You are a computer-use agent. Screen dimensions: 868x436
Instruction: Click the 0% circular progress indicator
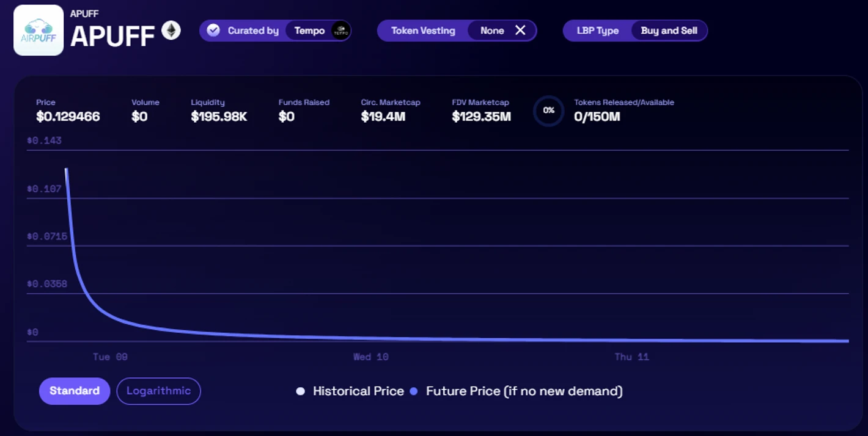pyautogui.click(x=548, y=111)
